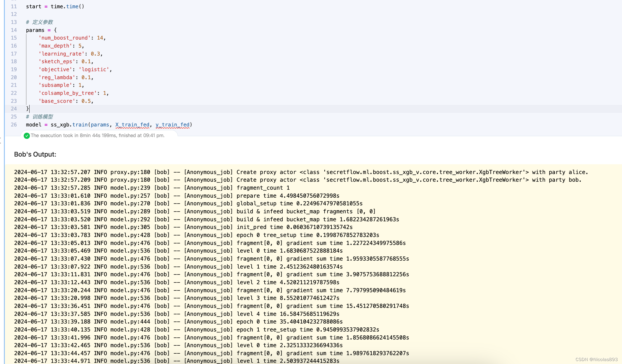Click the 'max_depth' value 5
Screen dimensions: 622x364
[80, 46]
